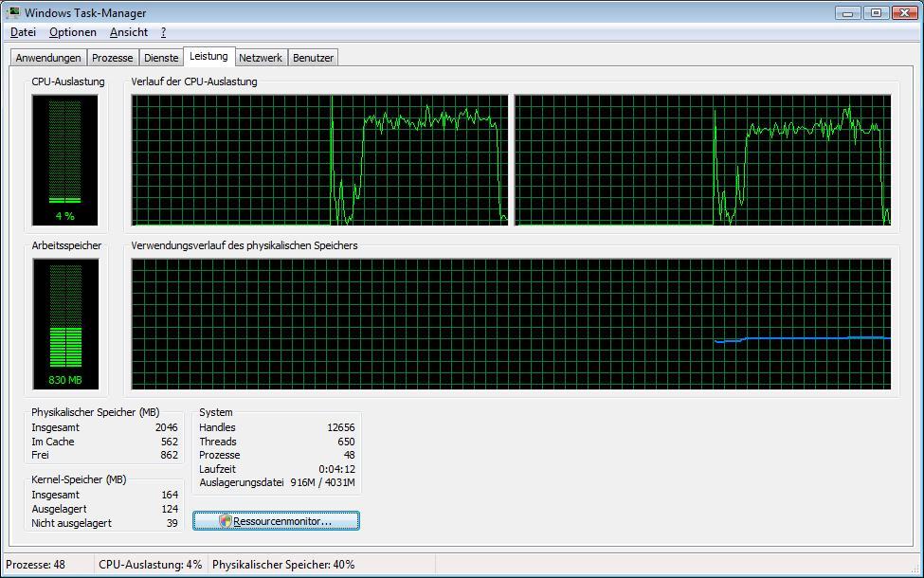Switch to the Benutzer tab
This screenshot has width=924, height=578.
pyautogui.click(x=313, y=58)
